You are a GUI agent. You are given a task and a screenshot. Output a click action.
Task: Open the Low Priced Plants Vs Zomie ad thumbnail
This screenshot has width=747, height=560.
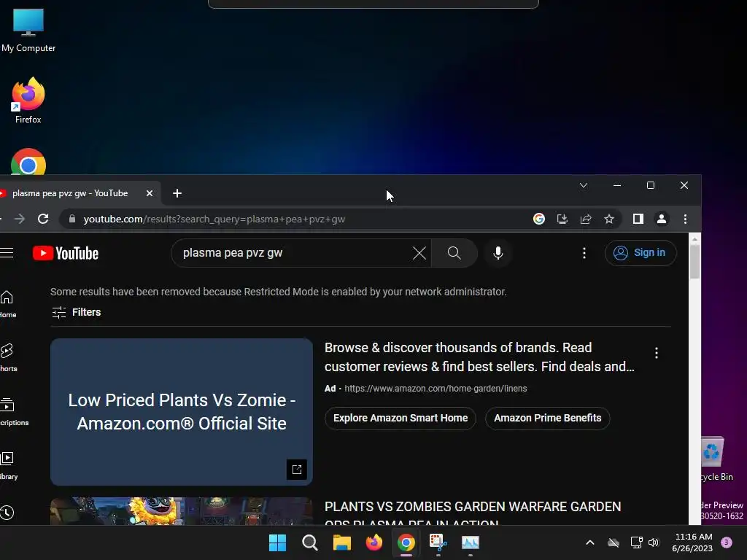pos(182,412)
